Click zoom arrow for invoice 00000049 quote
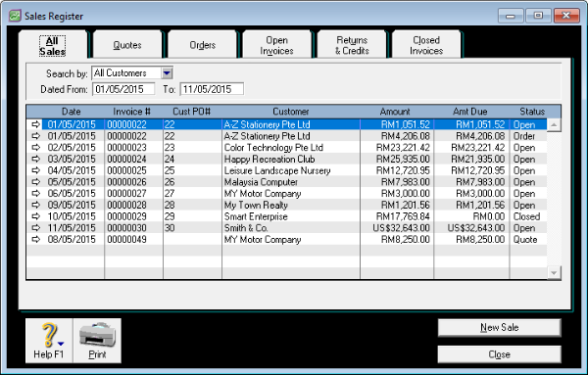588x375 pixels. click(35, 239)
